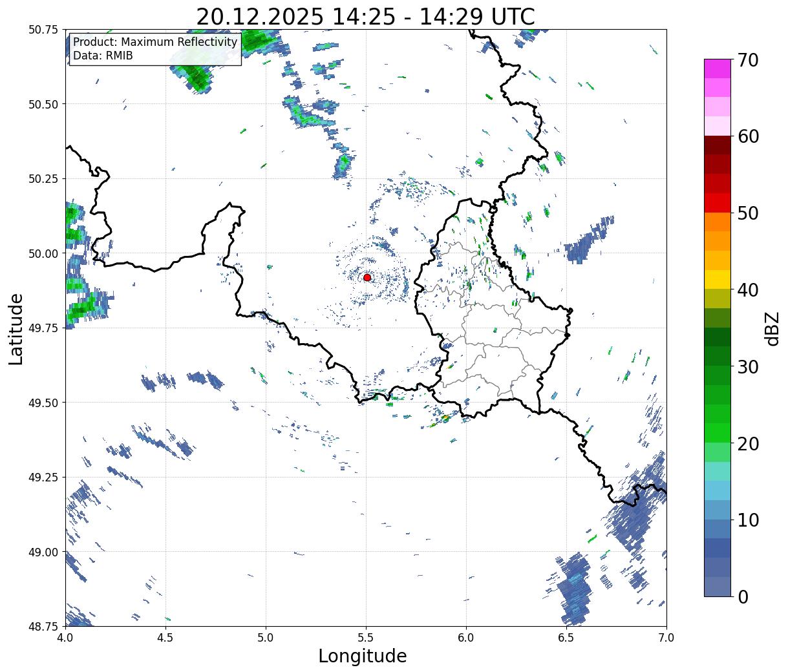
Task: Click the orange swatch just below 50 dBZ
Action: click(x=718, y=222)
